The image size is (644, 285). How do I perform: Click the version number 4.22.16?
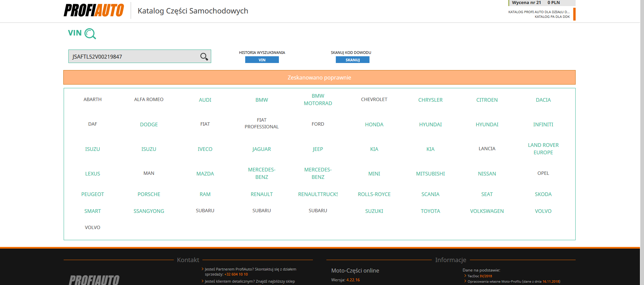click(x=353, y=280)
